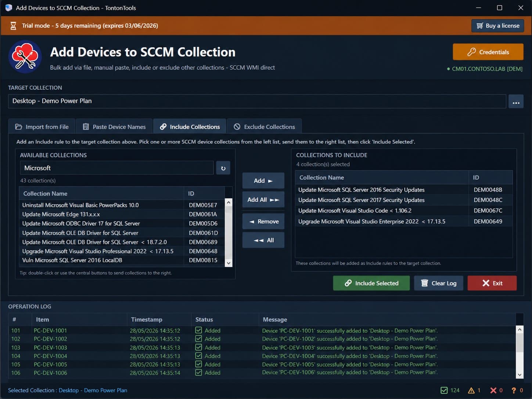The height and width of the screenshot is (399, 532).
Task: Select Include Collections tab
Action: pyautogui.click(x=190, y=127)
